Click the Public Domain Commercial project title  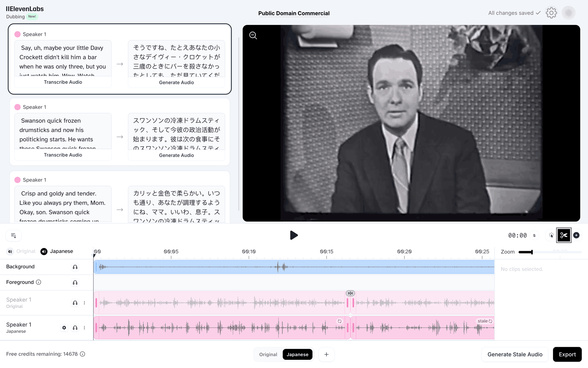[x=294, y=13]
